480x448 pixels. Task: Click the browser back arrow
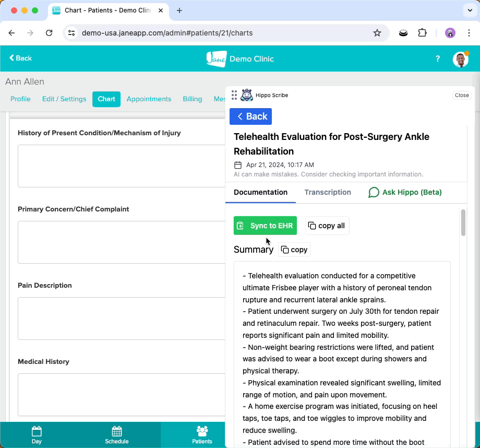11,33
